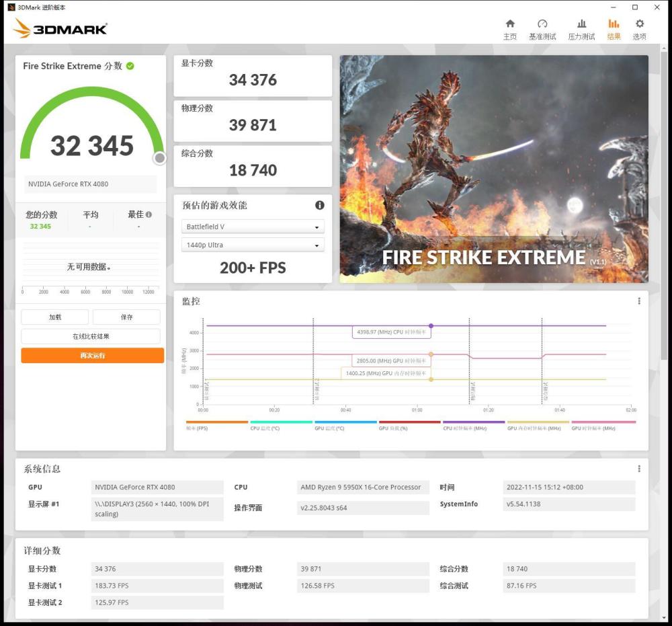The height and width of the screenshot is (626, 672).
Task: Toggle the GPU temperature legend series
Action: tap(345, 426)
